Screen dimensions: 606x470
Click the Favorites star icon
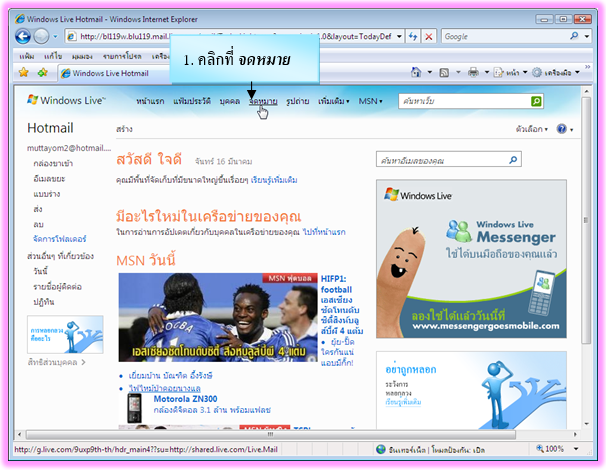24,72
